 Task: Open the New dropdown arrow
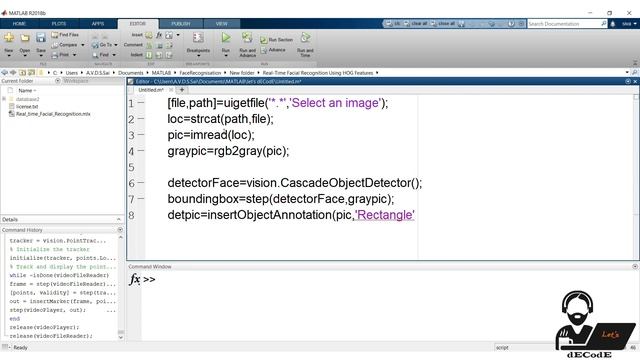tap(9, 56)
